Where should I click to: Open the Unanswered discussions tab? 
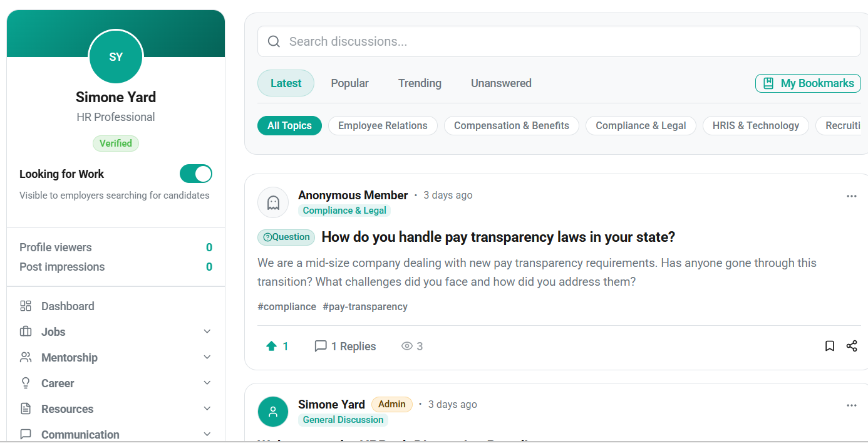pos(501,83)
